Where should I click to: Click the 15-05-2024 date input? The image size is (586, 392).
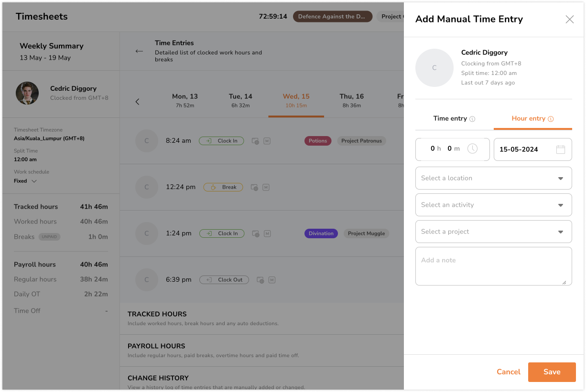[532, 149]
